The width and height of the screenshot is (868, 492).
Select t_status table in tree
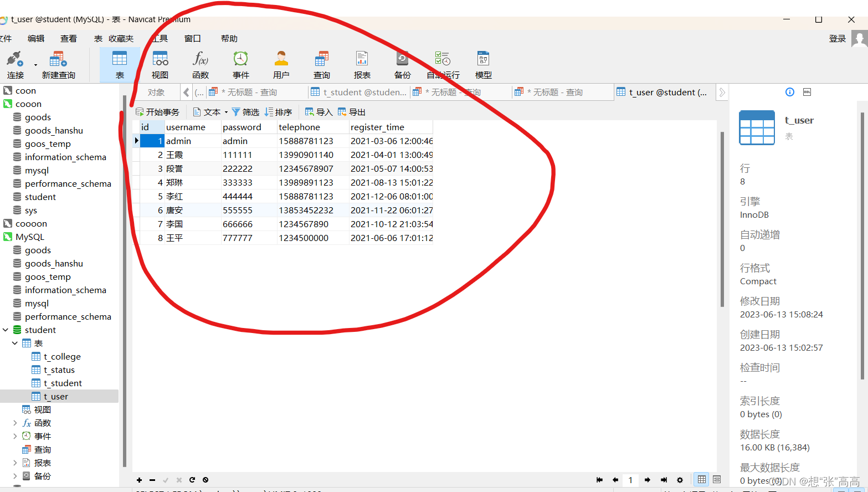pos(59,370)
